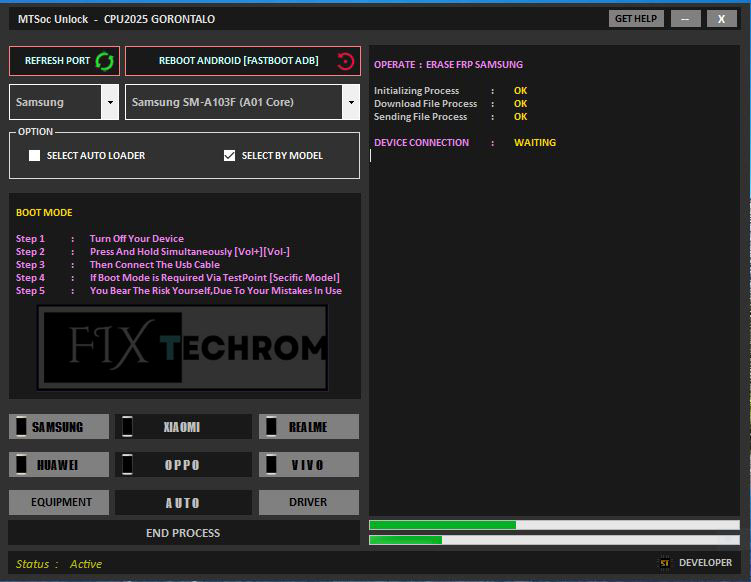Click the developer logo icon in status bar
Image resolution: width=751 pixels, height=582 pixels.
tap(664, 563)
